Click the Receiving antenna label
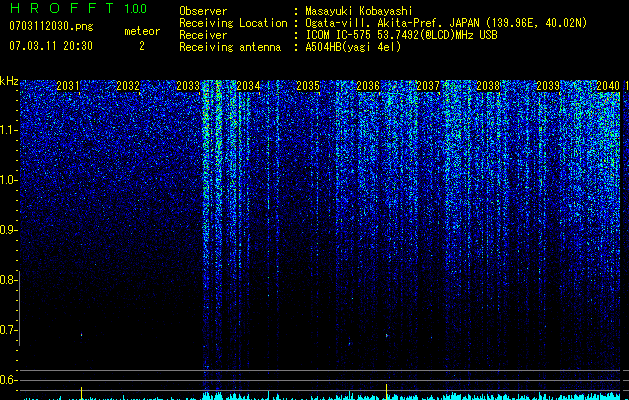Screen dimensions: 629x400 [x=230, y=47]
